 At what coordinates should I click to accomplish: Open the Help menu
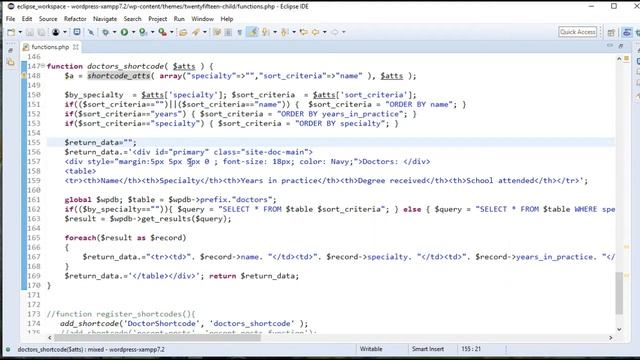227,19
